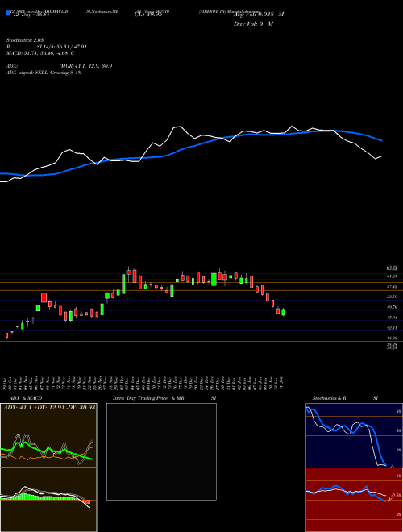The image size is (403, 532).
Task: Click the 42.11 price axis label
Action: point(393,328)
